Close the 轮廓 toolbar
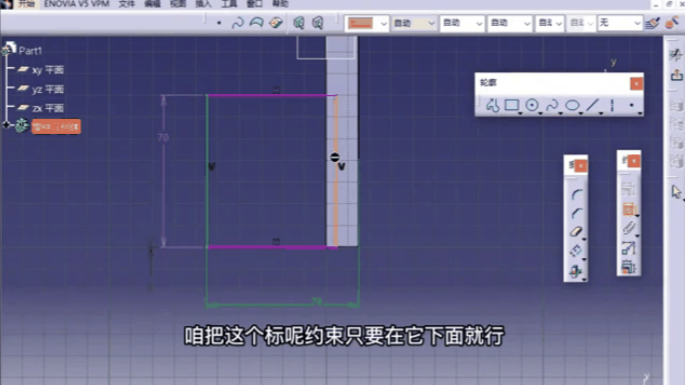Image resolution: width=685 pixels, height=385 pixels. point(636,83)
